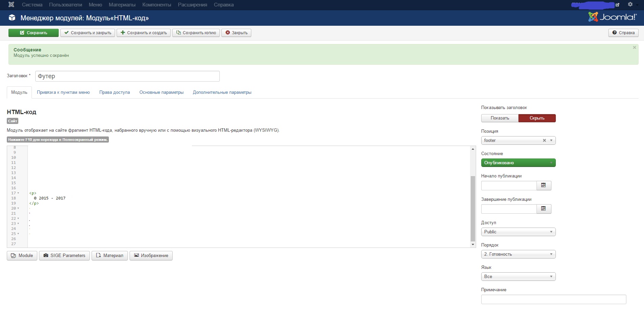This screenshot has width=644, height=319.
Task: Click the editor vertical scrollbar thumb
Action: pyautogui.click(x=473, y=208)
